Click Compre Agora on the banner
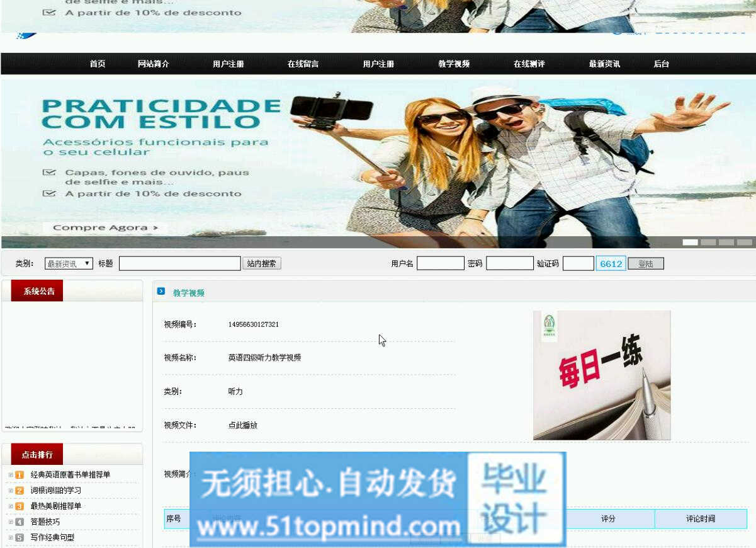Screen dimensions: 756x548 (x=105, y=228)
